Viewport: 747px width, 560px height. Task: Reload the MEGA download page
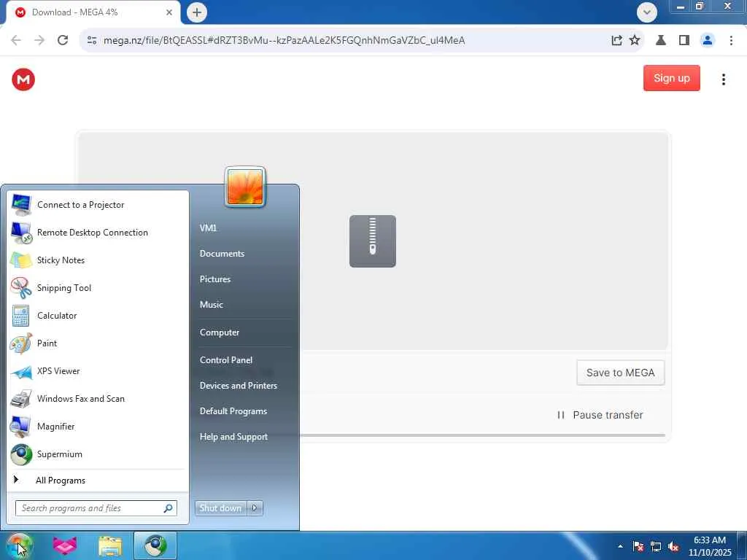coord(63,40)
